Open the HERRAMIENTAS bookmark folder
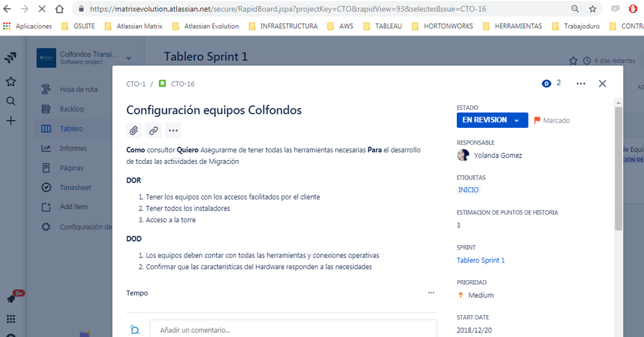Image resolution: width=644 pixels, height=337 pixels. click(512, 26)
